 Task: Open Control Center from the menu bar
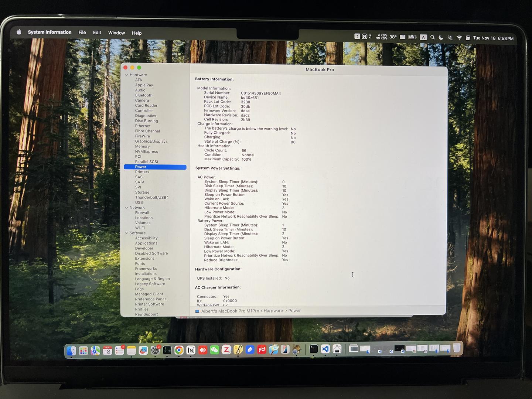(x=468, y=38)
